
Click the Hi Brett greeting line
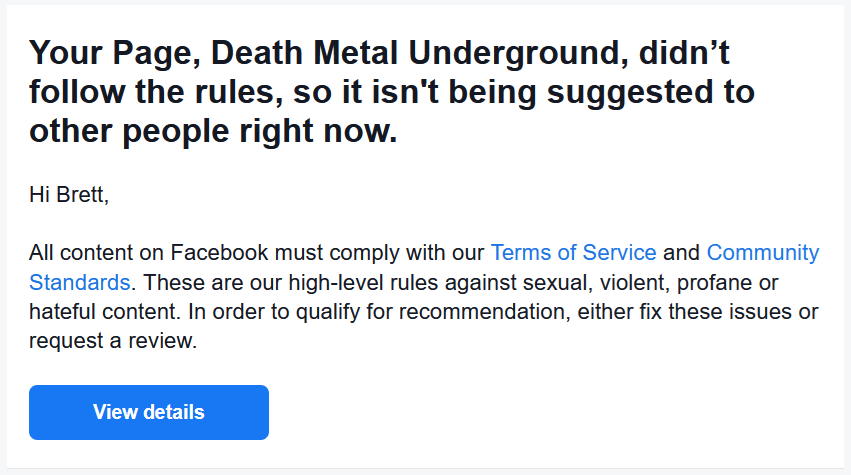69,194
